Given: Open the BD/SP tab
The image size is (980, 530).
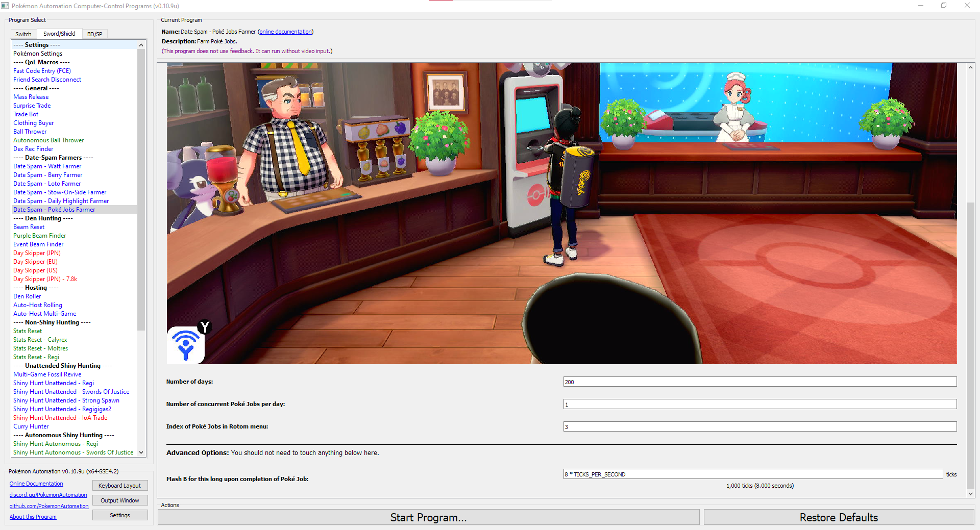Looking at the screenshot, I should point(94,34).
